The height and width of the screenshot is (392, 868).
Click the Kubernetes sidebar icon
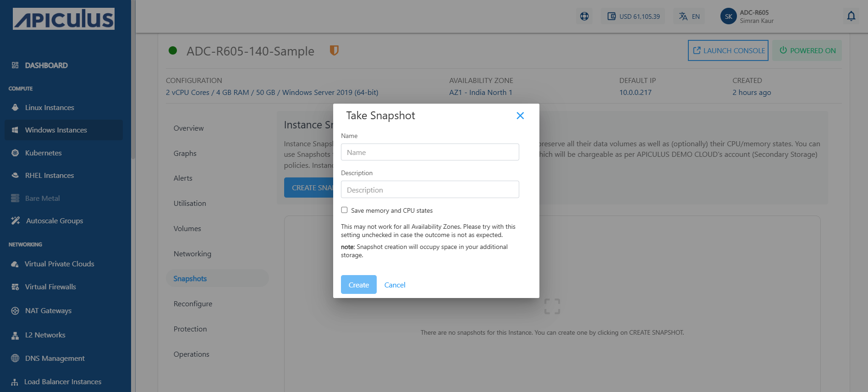tap(15, 153)
